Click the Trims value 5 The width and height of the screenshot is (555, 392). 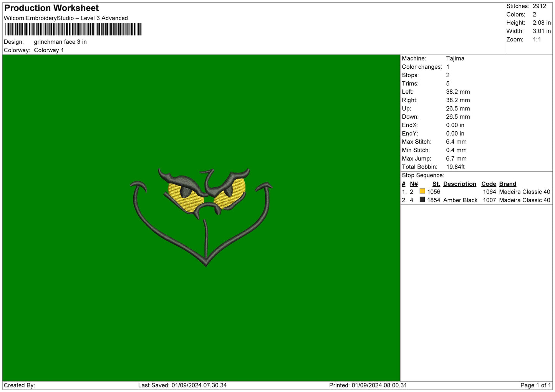[448, 84]
